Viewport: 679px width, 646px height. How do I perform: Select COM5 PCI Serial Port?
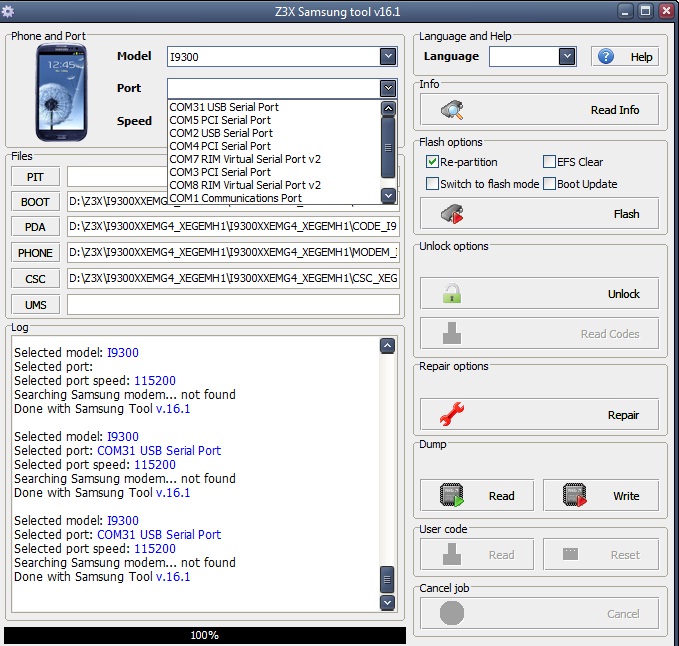[274, 120]
